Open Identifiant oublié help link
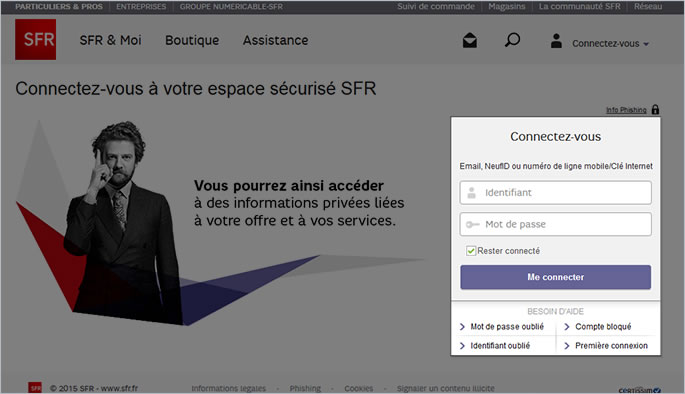 point(500,346)
